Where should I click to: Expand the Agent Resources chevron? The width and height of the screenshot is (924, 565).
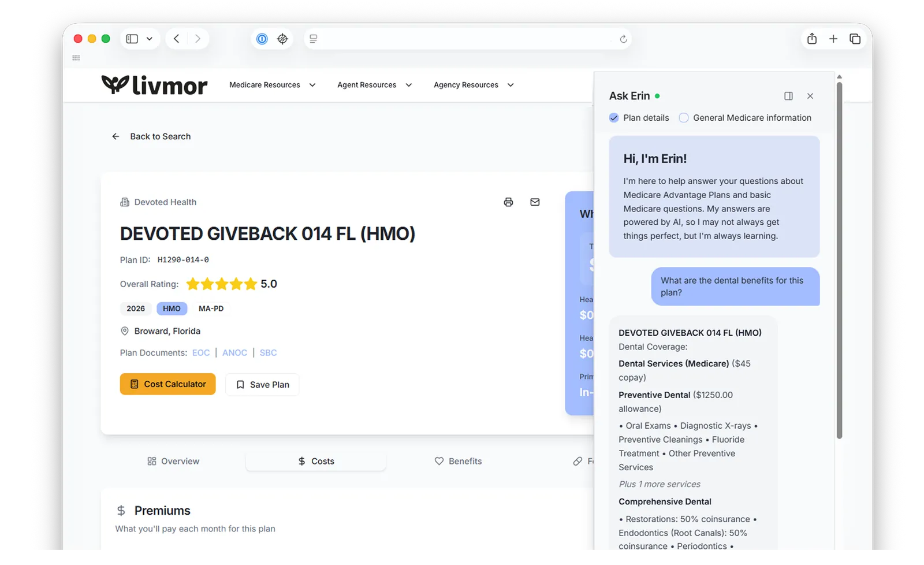click(x=409, y=85)
